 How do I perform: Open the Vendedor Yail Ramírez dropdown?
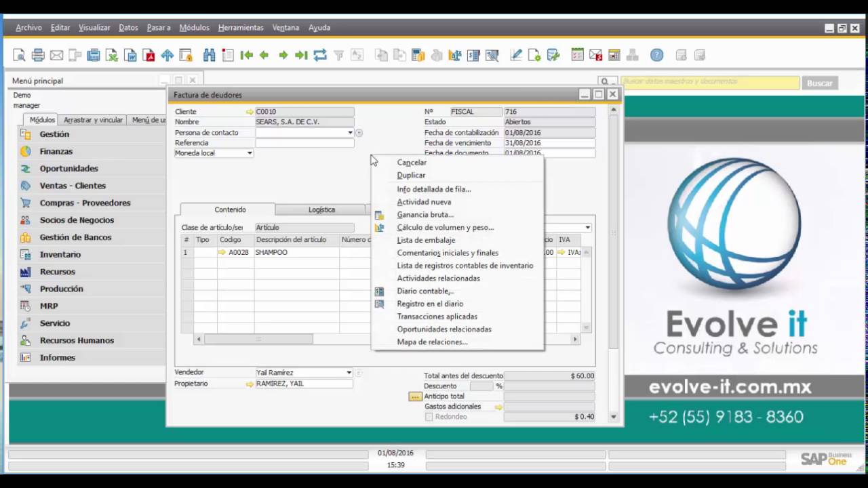click(349, 373)
